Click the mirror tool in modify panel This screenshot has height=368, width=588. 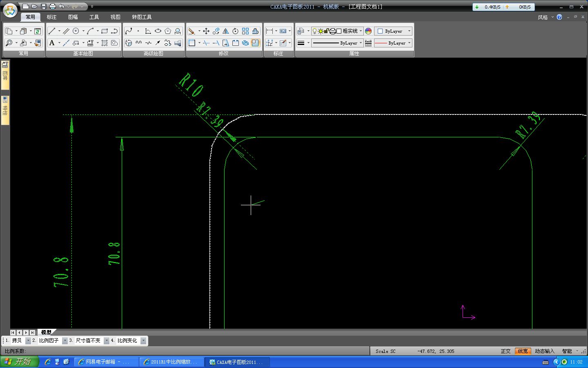click(x=226, y=31)
